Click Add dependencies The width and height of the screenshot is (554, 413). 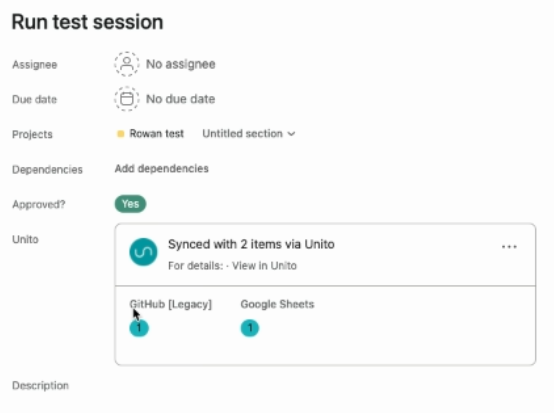point(161,169)
